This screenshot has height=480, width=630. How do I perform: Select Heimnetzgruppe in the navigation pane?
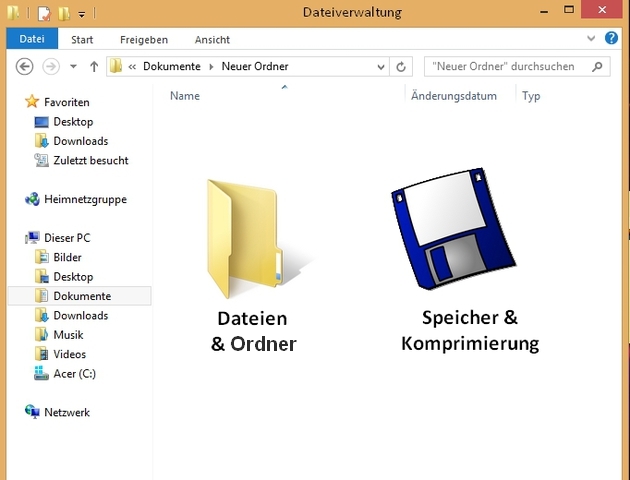(x=85, y=199)
